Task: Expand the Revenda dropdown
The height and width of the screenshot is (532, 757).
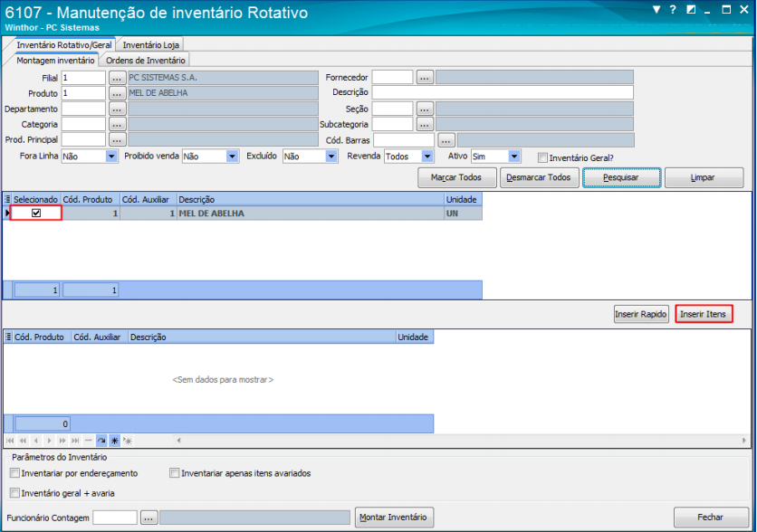Action: point(427,157)
